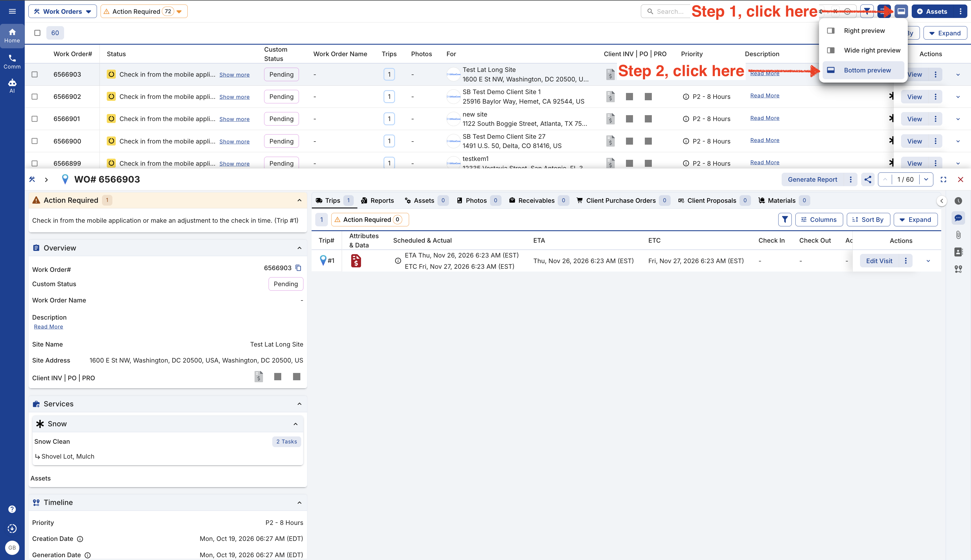Viewport: 971px width, 560px height.
Task: Choose Bottom preview layout
Action: [863, 70]
